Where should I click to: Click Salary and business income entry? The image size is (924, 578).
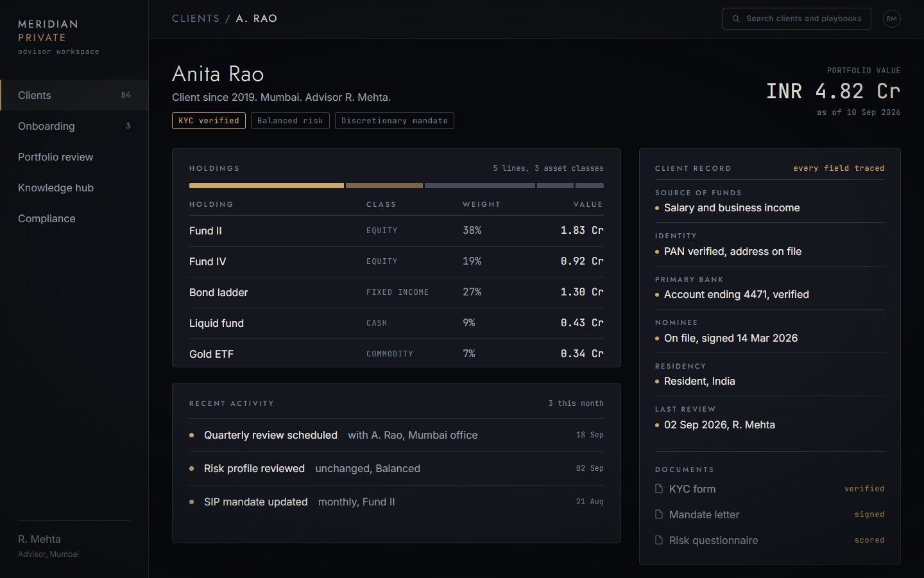click(732, 208)
